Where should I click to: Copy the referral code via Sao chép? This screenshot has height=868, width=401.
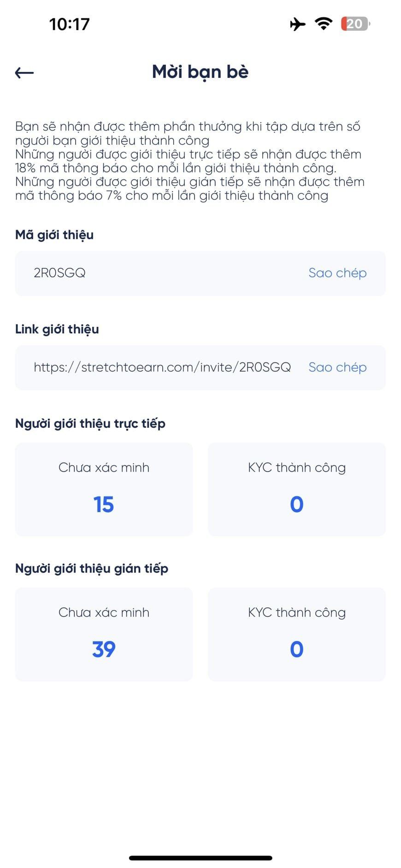pos(337,273)
